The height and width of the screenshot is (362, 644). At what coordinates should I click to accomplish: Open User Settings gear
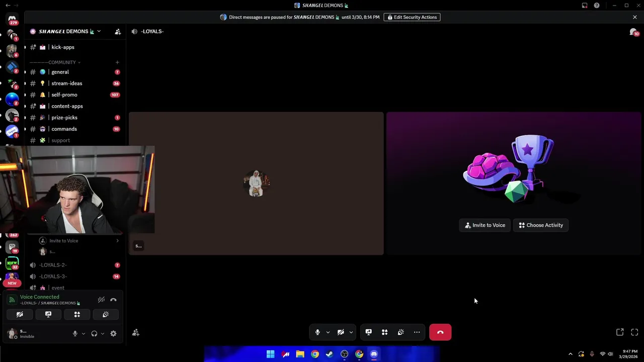(x=113, y=333)
